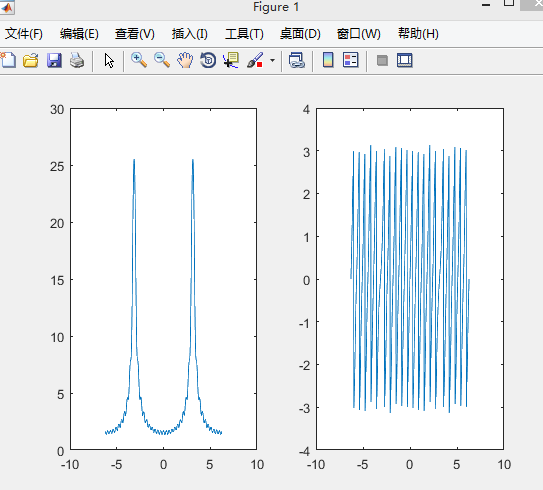Activate the Zoom Out magnifier tool
This screenshot has width=543, height=490.
tap(162, 60)
